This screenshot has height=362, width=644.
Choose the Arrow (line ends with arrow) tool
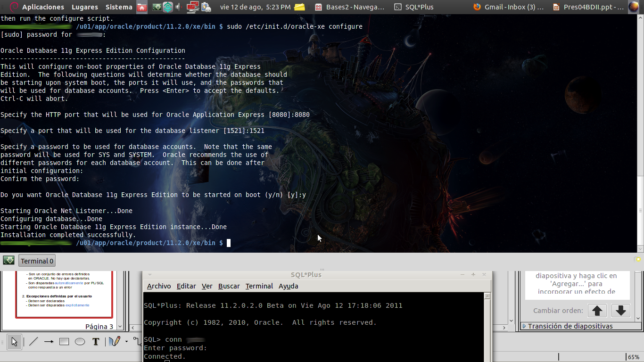point(49,341)
